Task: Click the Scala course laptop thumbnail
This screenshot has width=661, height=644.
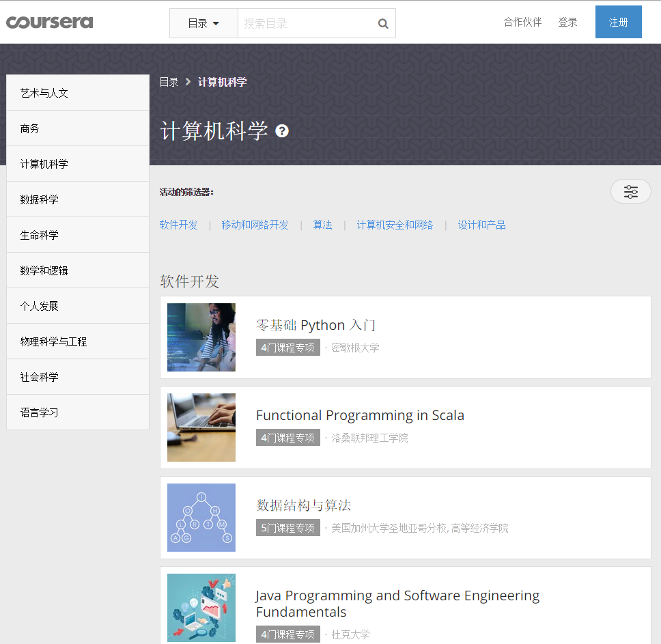Action: point(201,428)
